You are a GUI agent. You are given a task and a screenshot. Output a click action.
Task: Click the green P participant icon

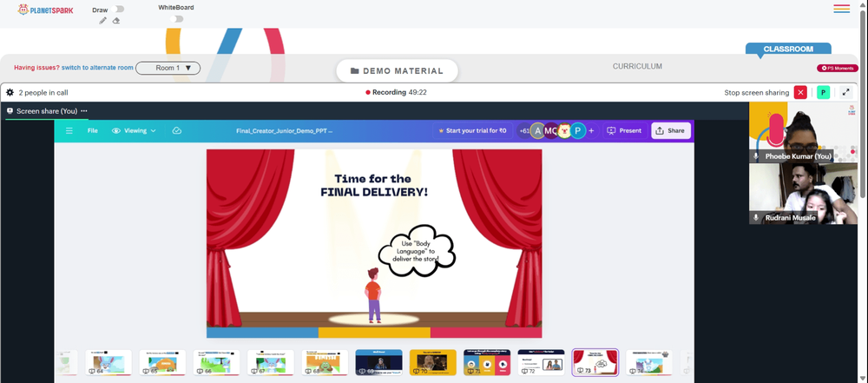click(x=823, y=93)
